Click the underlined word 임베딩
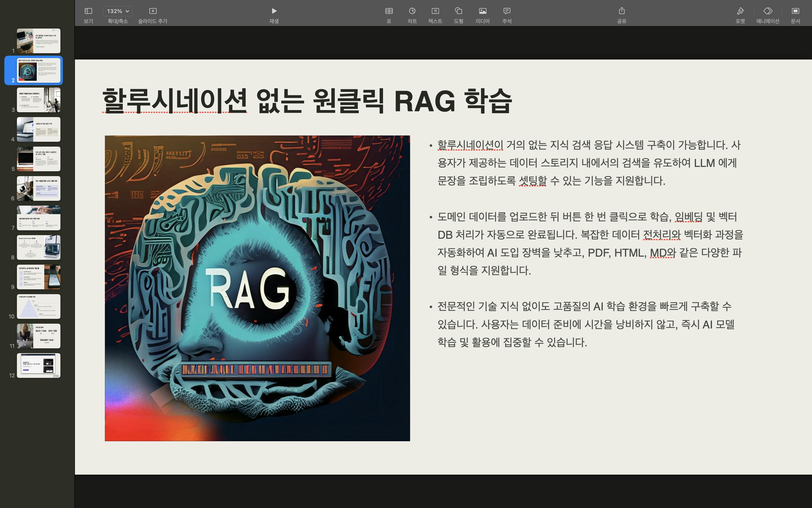 (688, 217)
